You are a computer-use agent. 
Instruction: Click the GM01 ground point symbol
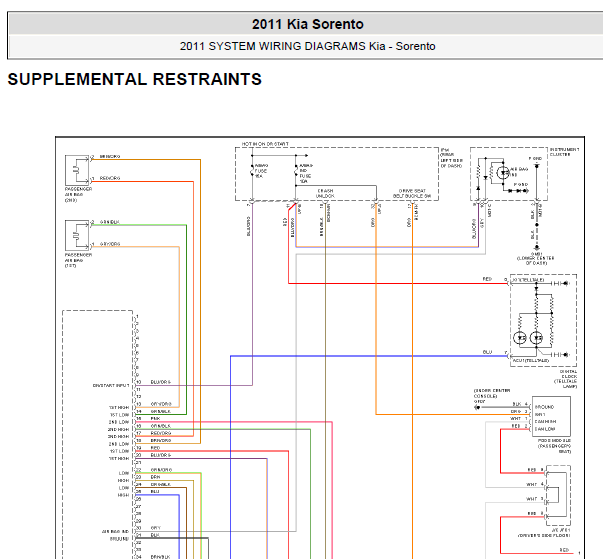(x=537, y=248)
